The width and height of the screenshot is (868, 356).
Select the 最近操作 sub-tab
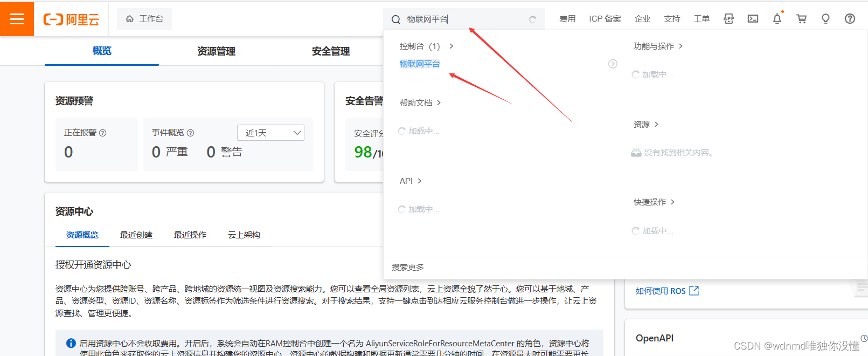[190, 235]
